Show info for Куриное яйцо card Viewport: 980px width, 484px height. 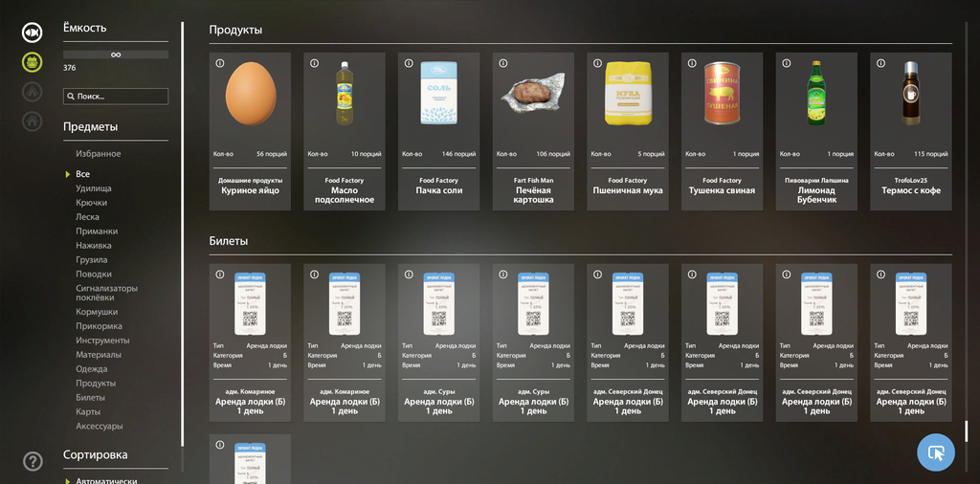click(219, 63)
